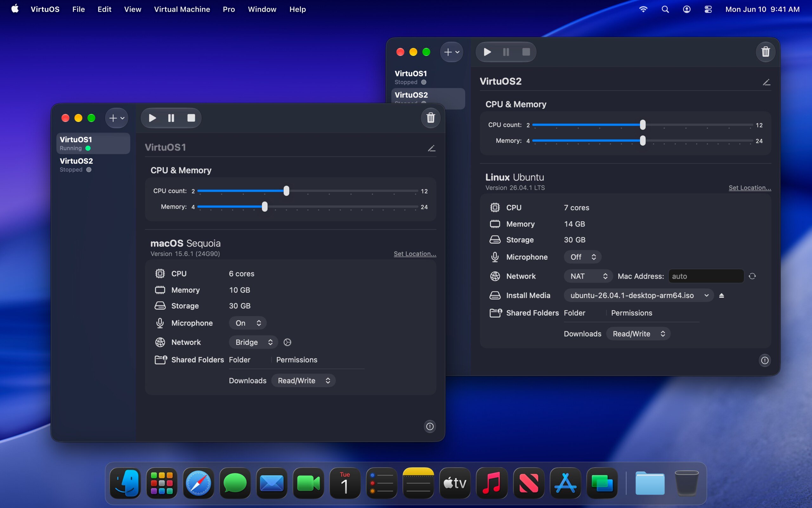Edit VirtuOS1 name with pencil icon
This screenshot has height=508, width=812.
click(x=431, y=148)
